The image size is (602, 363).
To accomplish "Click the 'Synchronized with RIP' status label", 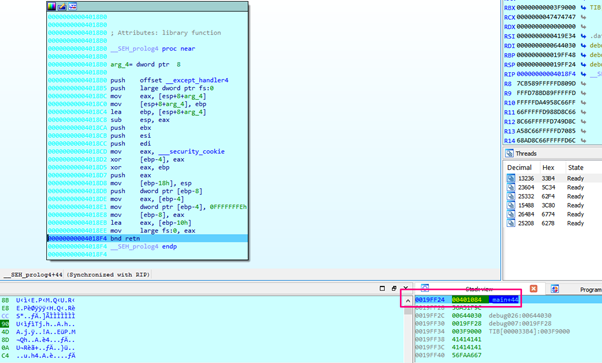I will (109, 275).
